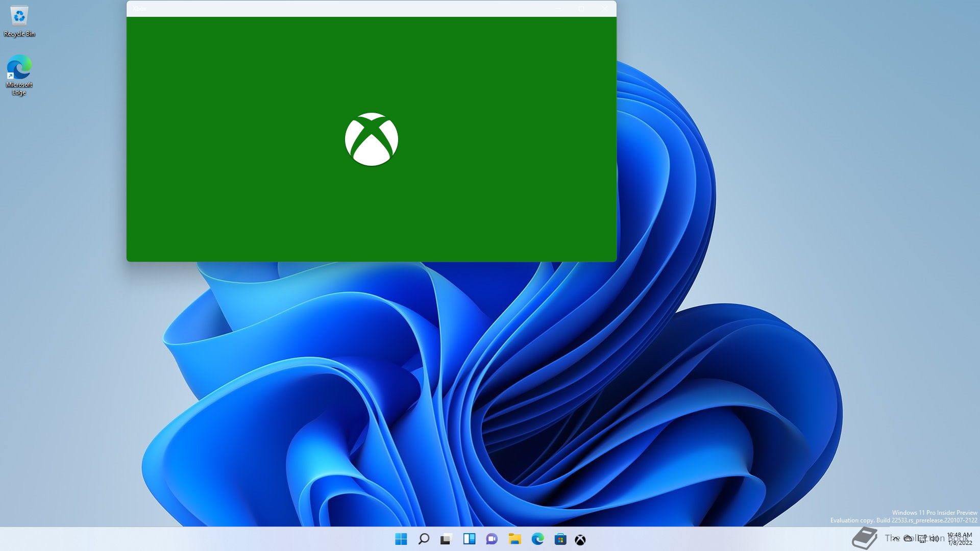
Task: Select the Microsoft Edge desktop shortcut
Action: [19, 75]
